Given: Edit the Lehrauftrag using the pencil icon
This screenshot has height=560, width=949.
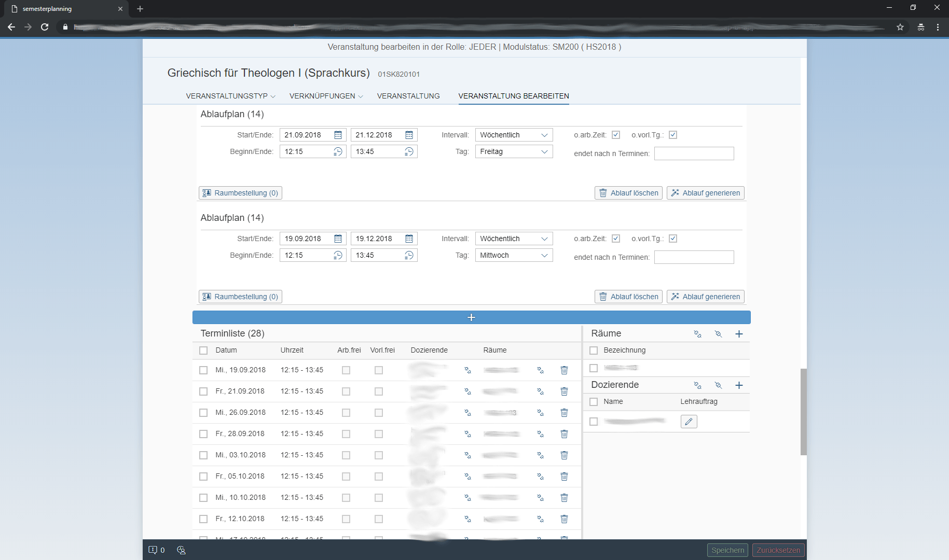Looking at the screenshot, I should (689, 422).
